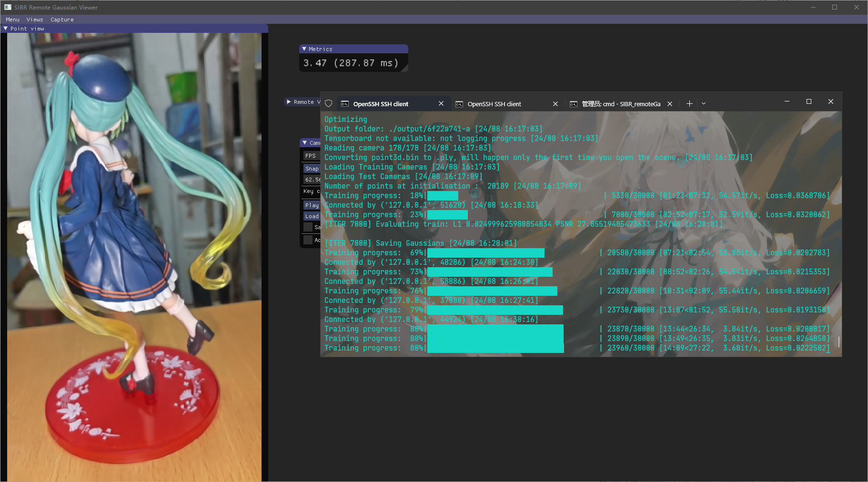
Task: Click '[ITER 7000] Saving Gaussians' line
Action: click(421, 243)
